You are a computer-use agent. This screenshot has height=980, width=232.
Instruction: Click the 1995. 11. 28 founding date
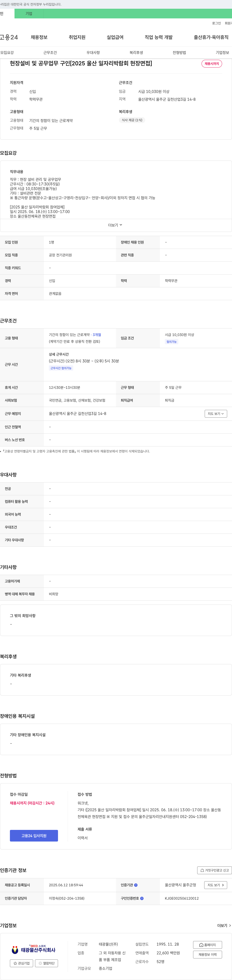coord(167,944)
